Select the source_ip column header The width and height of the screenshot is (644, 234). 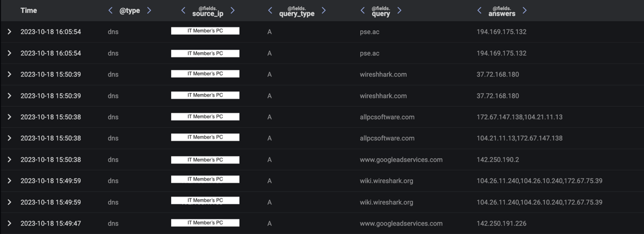tap(208, 11)
